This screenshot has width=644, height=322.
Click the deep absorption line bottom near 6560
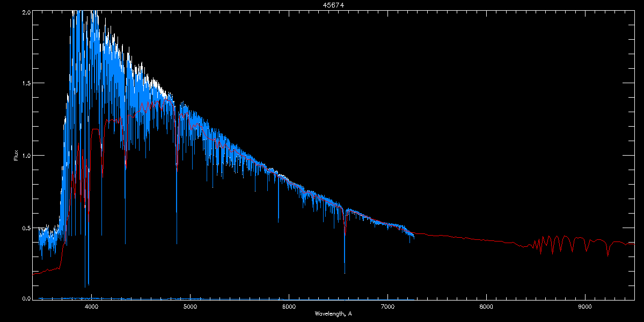pyautogui.click(x=345, y=272)
